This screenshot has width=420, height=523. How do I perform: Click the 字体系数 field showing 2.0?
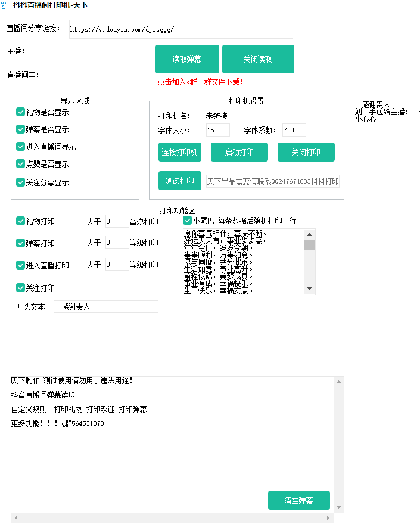click(294, 130)
